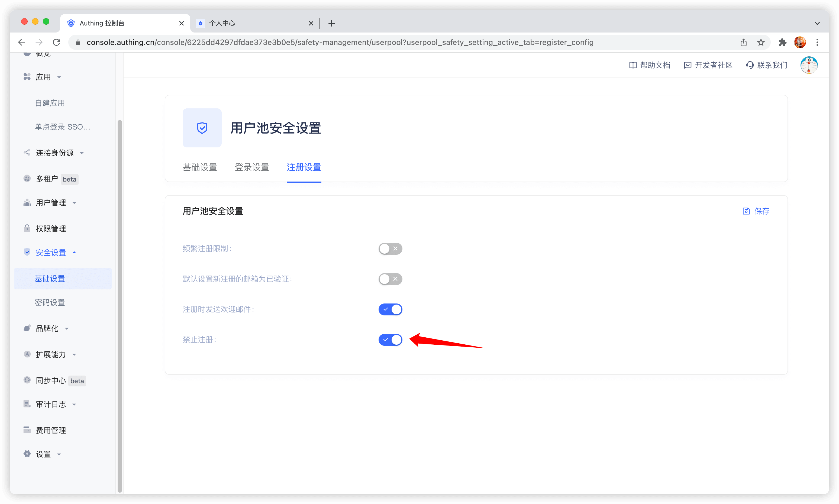Click the 设置 gear icon

point(27,454)
